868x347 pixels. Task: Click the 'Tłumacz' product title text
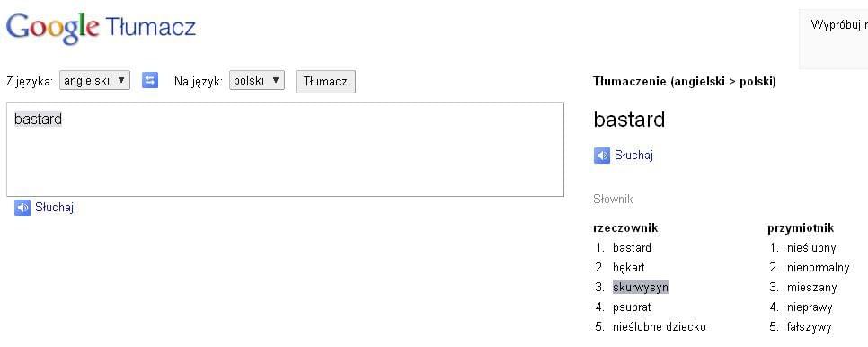(x=150, y=27)
